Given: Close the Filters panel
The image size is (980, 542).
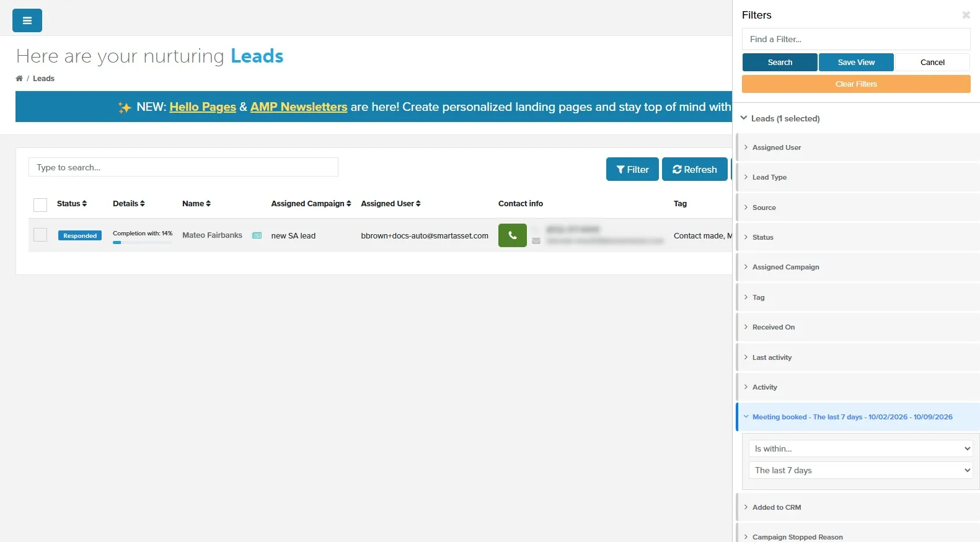Looking at the screenshot, I should [966, 15].
